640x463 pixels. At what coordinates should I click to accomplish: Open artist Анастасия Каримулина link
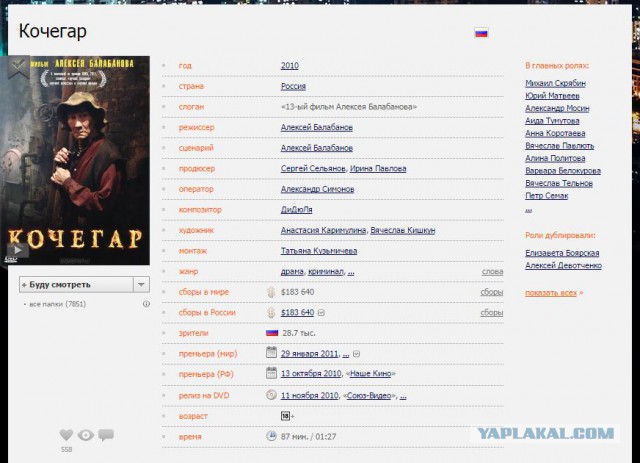click(x=323, y=230)
